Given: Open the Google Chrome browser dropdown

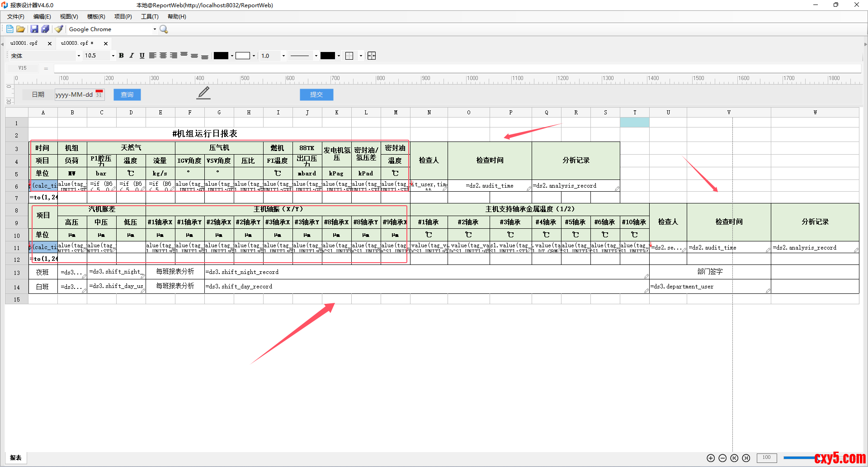Looking at the screenshot, I should [155, 29].
